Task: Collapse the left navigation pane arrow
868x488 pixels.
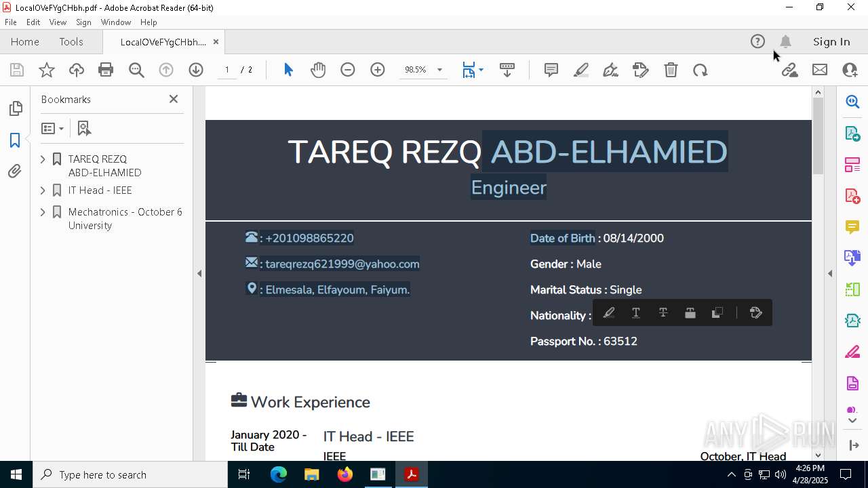Action: pos(199,274)
